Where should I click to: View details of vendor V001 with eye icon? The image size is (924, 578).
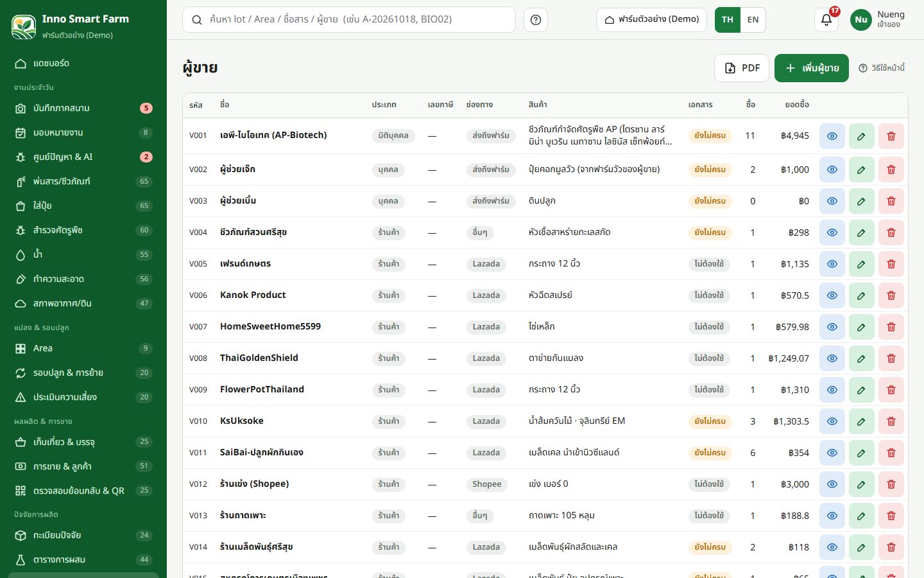coord(832,136)
